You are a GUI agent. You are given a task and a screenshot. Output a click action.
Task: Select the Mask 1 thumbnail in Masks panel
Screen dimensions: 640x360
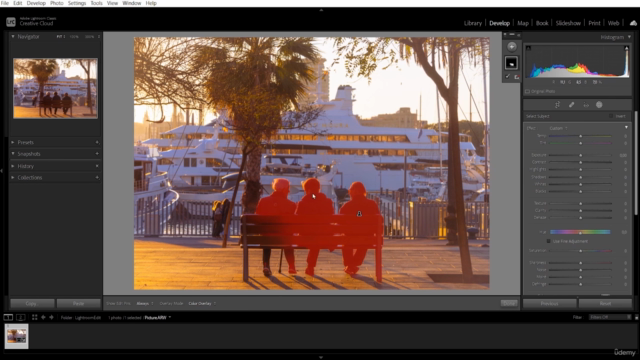(511, 63)
